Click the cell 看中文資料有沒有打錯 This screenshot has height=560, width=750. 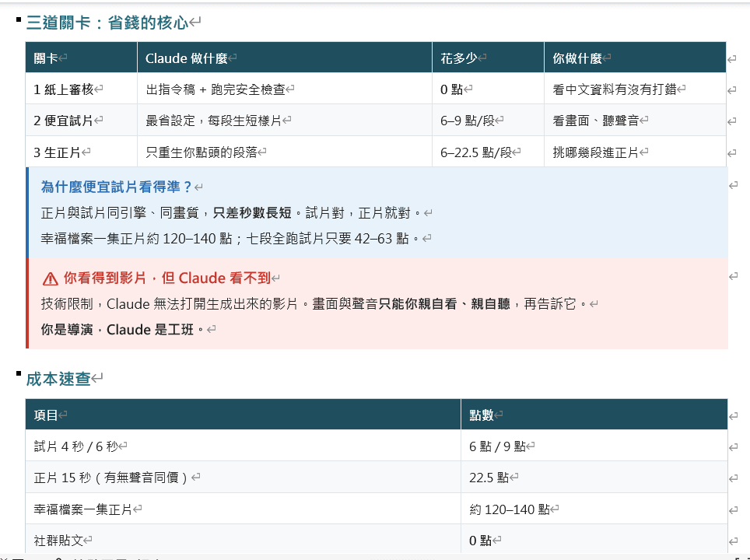635,89
